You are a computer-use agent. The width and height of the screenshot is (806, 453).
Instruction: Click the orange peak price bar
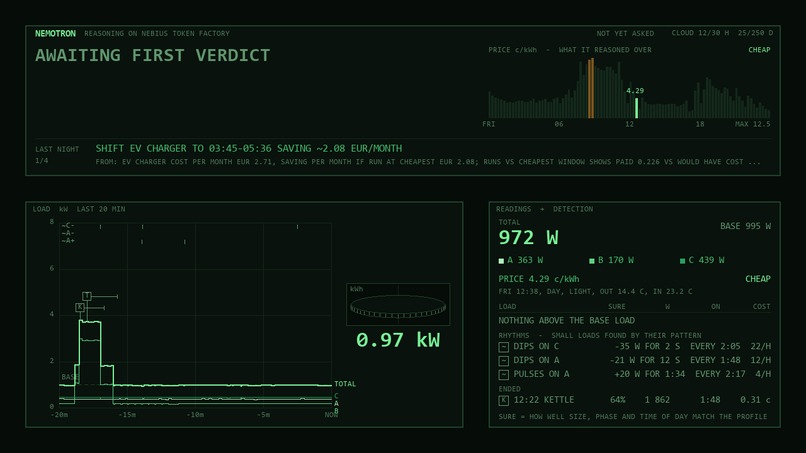pos(591,88)
